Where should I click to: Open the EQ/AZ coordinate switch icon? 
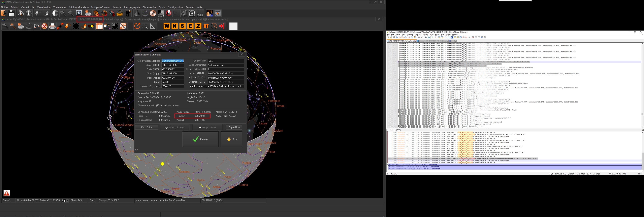coord(123,26)
